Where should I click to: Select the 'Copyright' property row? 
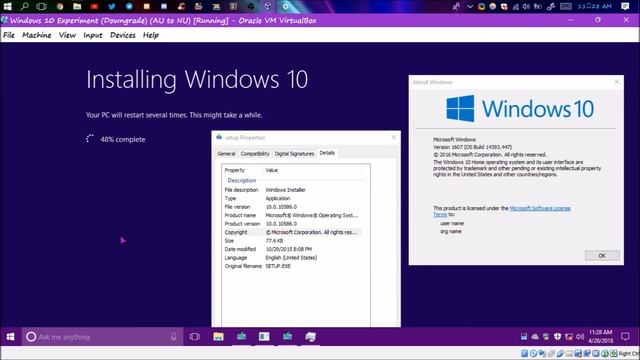click(x=292, y=232)
